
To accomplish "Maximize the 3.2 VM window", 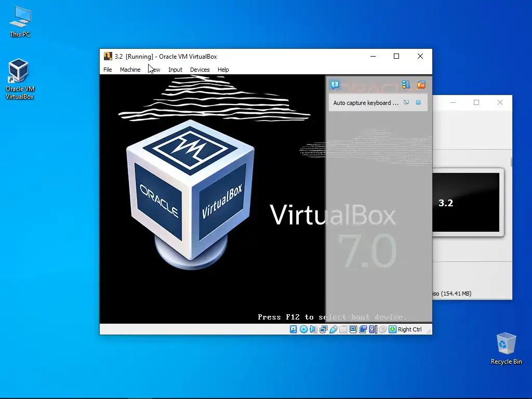I will click(x=396, y=56).
